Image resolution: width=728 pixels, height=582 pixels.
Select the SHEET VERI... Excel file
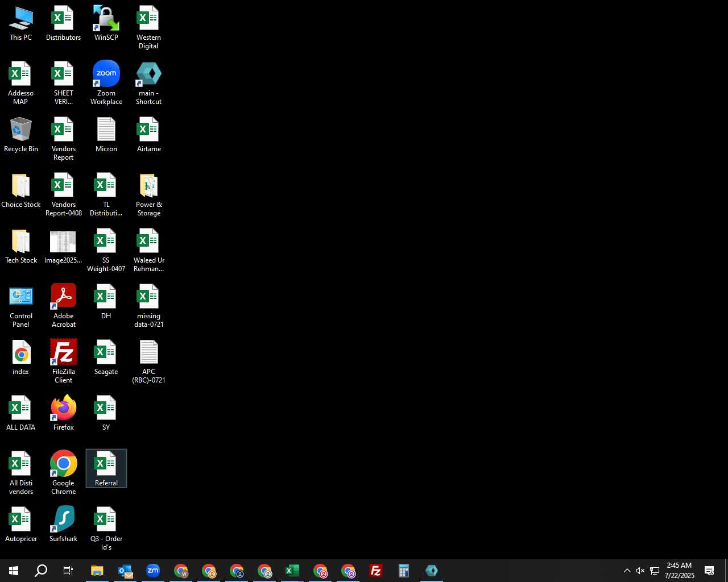(63, 84)
